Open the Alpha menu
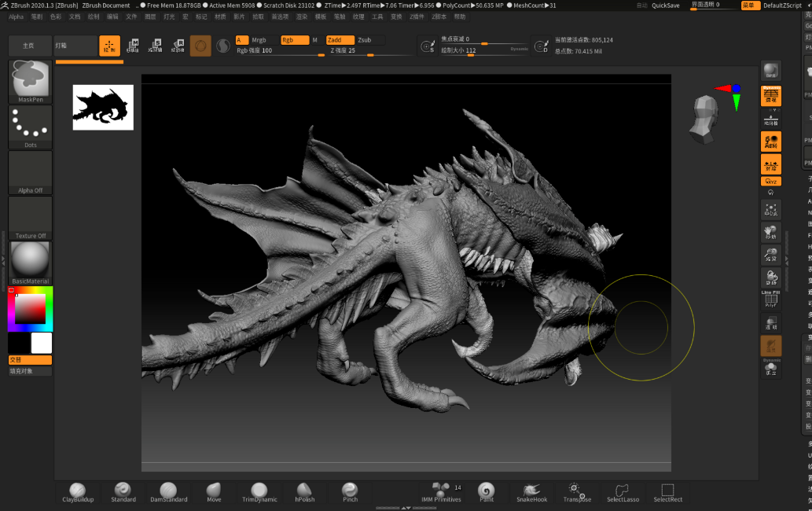The width and height of the screenshot is (812, 511). (17, 17)
